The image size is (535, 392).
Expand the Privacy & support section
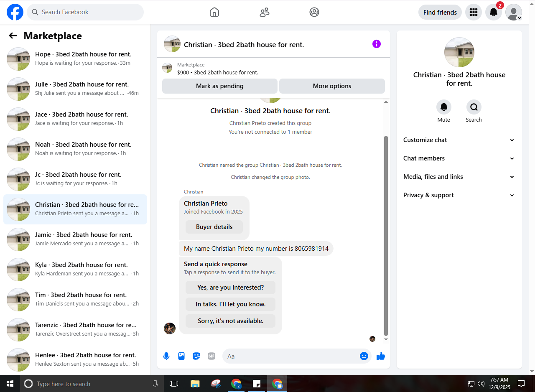(459, 195)
